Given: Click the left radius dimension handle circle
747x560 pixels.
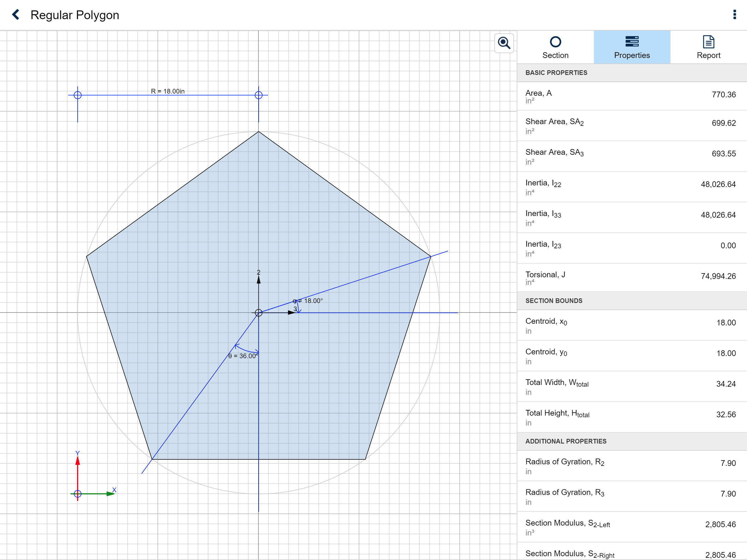Looking at the screenshot, I should (78, 95).
